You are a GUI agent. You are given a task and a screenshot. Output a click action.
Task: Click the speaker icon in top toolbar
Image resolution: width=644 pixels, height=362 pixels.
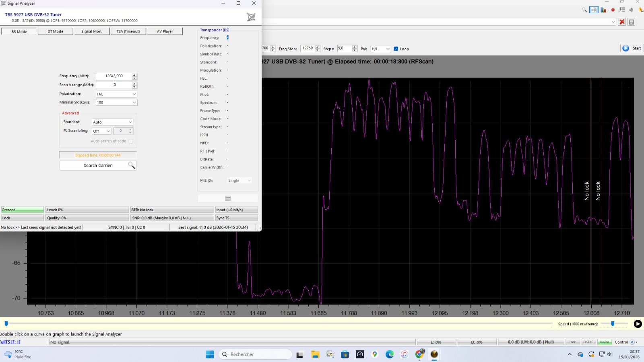(x=631, y=10)
